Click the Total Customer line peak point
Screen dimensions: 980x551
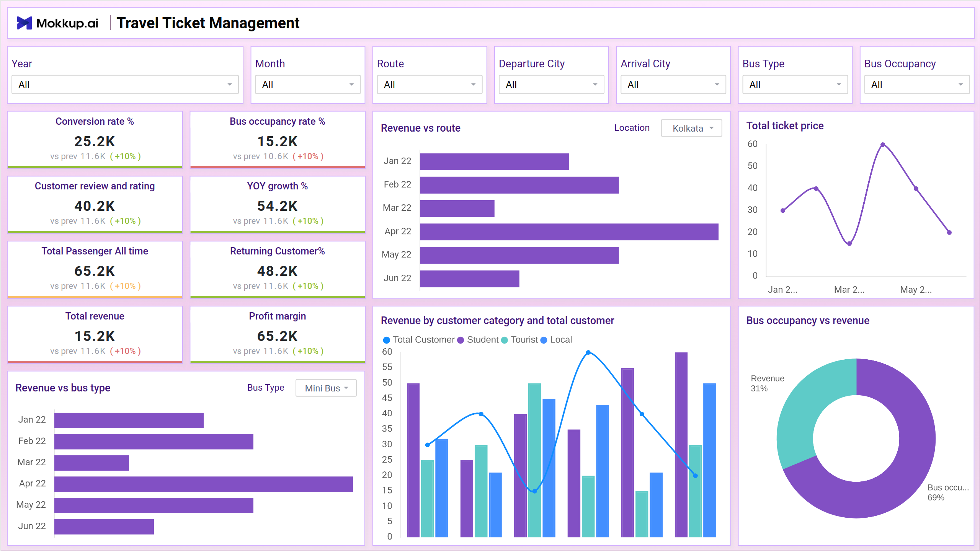(x=588, y=352)
